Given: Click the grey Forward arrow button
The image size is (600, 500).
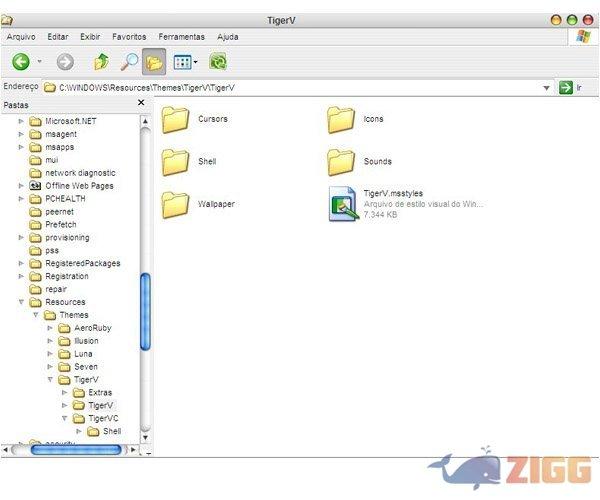Looking at the screenshot, I should coord(65,62).
